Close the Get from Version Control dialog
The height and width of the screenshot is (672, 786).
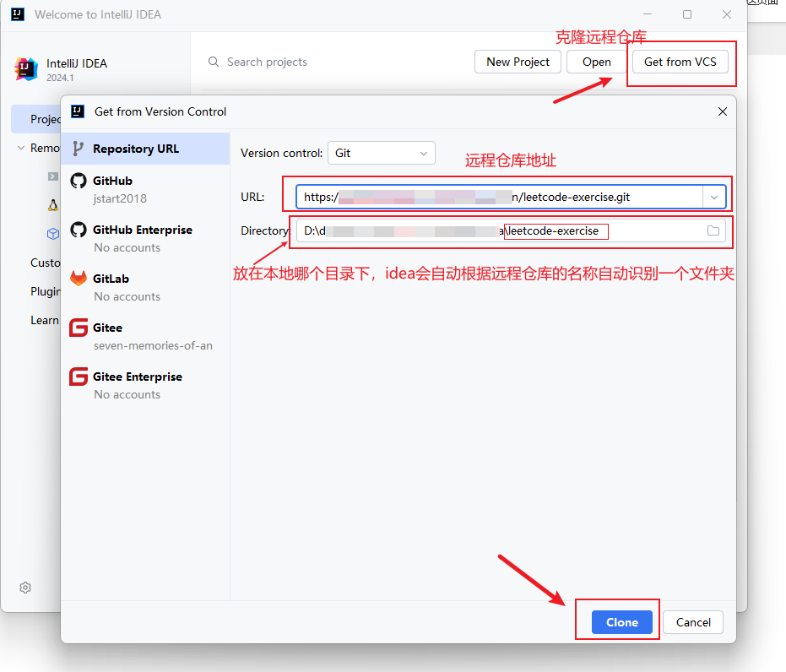[723, 111]
